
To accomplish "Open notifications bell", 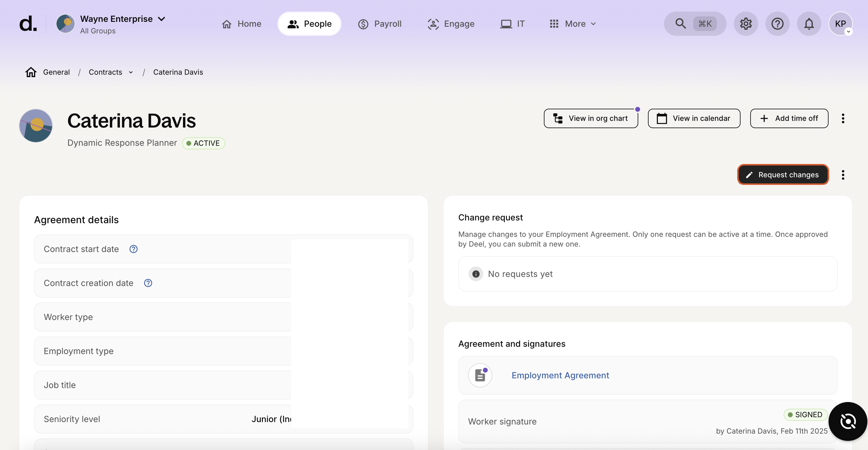I will [x=809, y=24].
